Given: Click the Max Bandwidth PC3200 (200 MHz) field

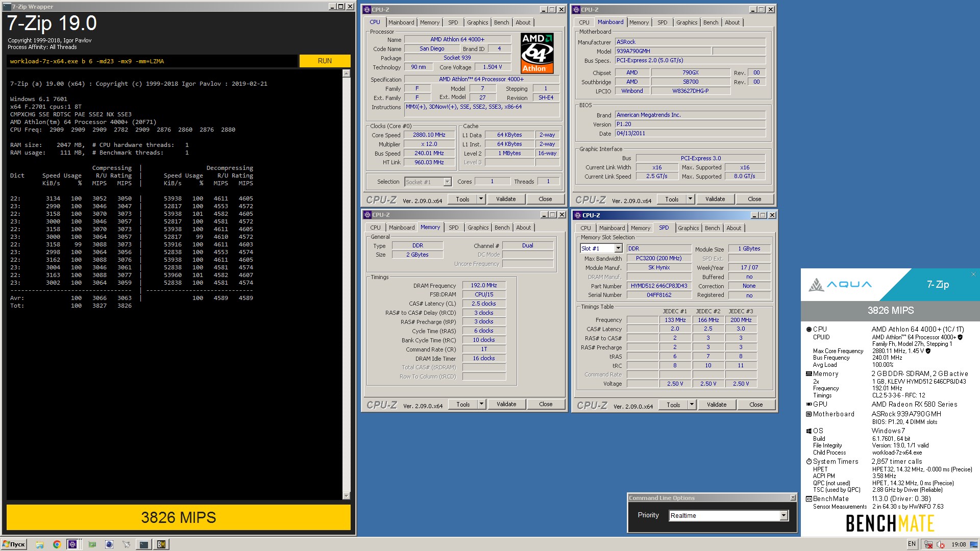Looking at the screenshot, I should point(658,258).
